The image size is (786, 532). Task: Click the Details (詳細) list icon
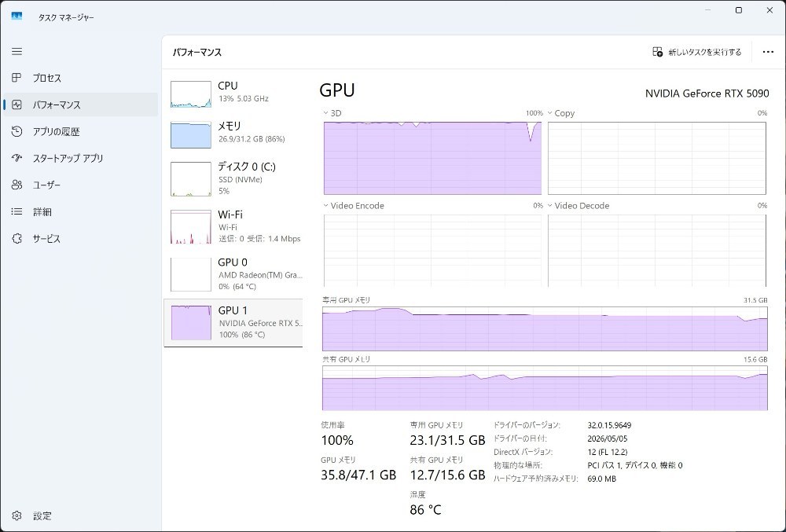17,211
